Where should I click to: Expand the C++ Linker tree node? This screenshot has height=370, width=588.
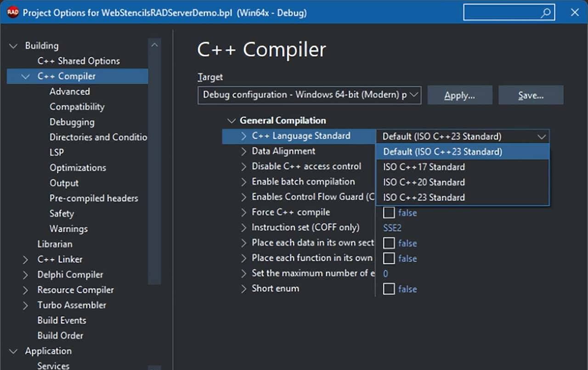pos(26,260)
